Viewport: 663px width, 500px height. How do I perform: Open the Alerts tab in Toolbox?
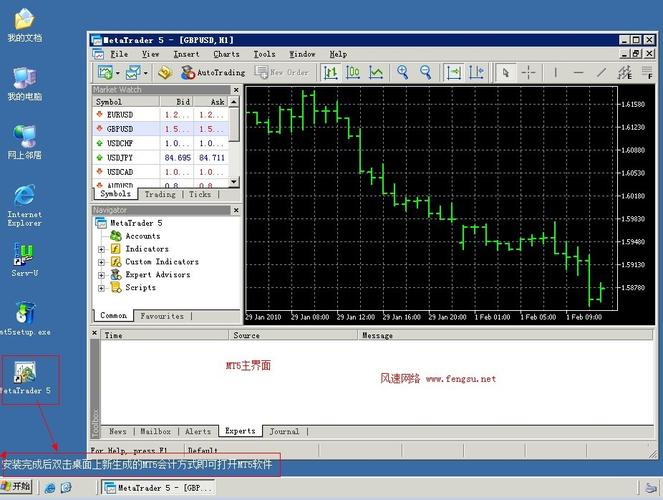pyautogui.click(x=198, y=432)
